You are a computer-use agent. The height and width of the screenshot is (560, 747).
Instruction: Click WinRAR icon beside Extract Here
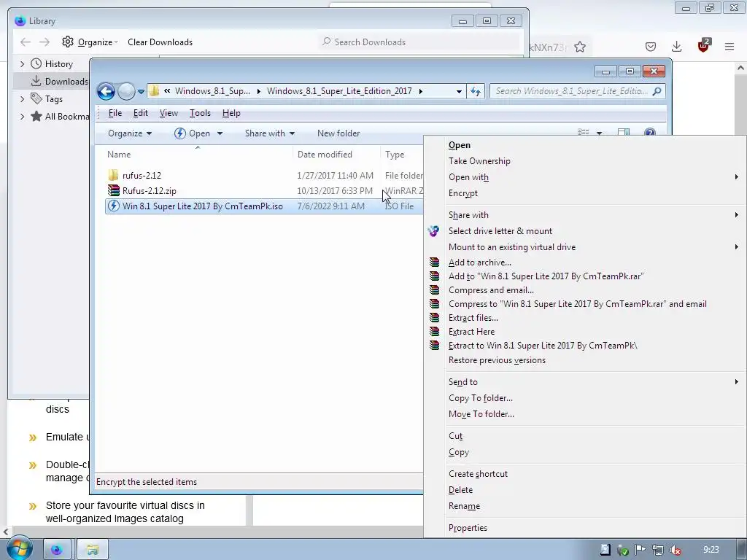(434, 332)
